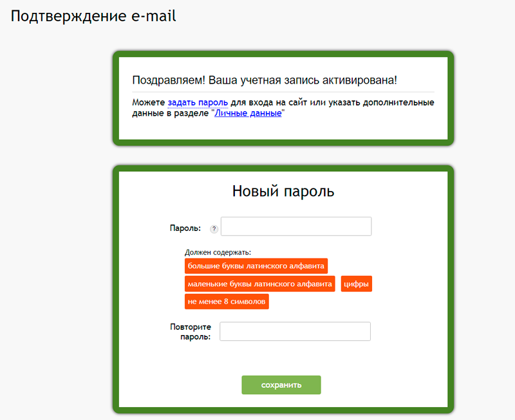Click the 'большие буквы латинского алфавита' requirement tag
This screenshot has width=515, height=420.
(256, 266)
